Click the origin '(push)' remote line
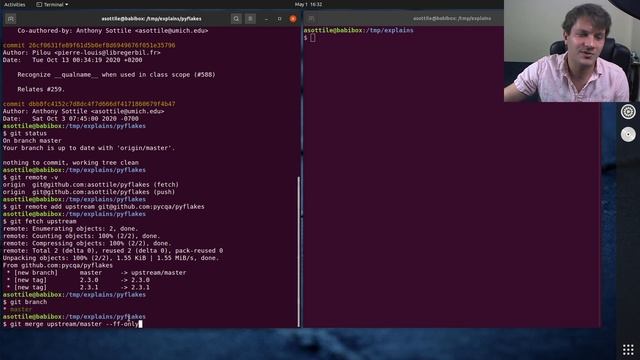 [x=89, y=192]
